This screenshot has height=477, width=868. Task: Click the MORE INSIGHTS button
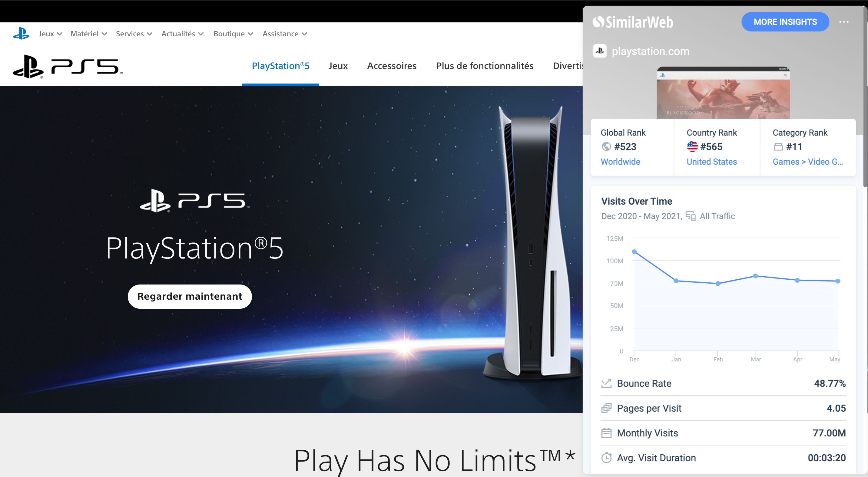click(x=786, y=22)
